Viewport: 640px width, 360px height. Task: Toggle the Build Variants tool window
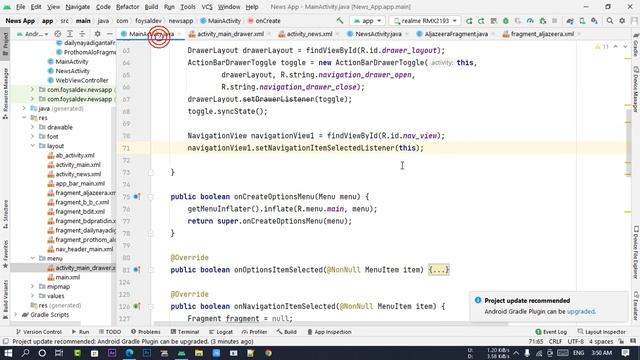pyautogui.click(x=5, y=300)
